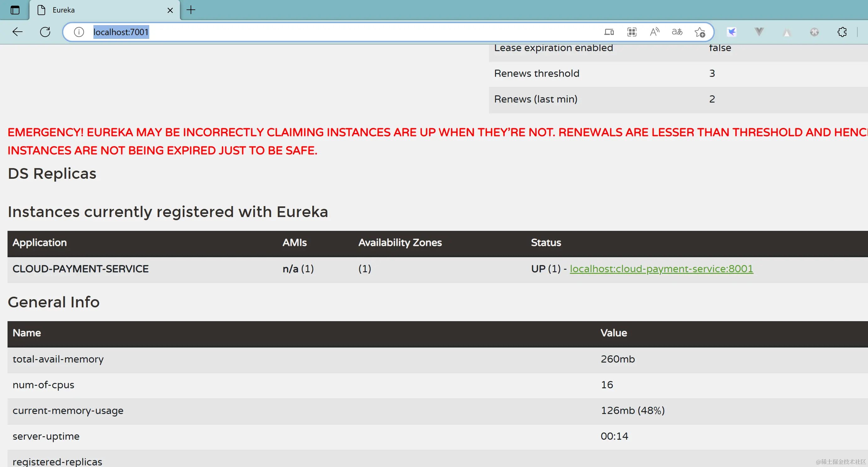This screenshot has height=467, width=868.
Task: Open the localhost:cloud-payment-service:8001 instance link
Action: click(661, 269)
